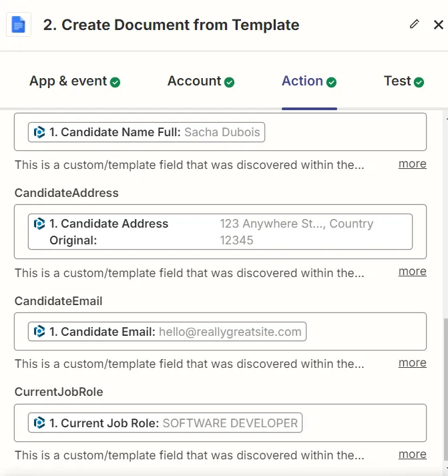The width and height of the screenshot is (448, 476).
Task: Click the CandidateAddress field label
Action: tap(67, 193)
